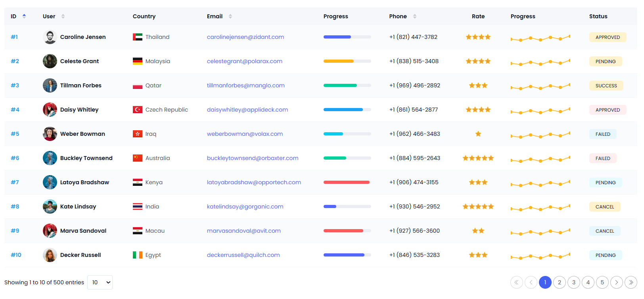Click Decker Russell's avatar
Screen dimensions: 644x299
50,255
